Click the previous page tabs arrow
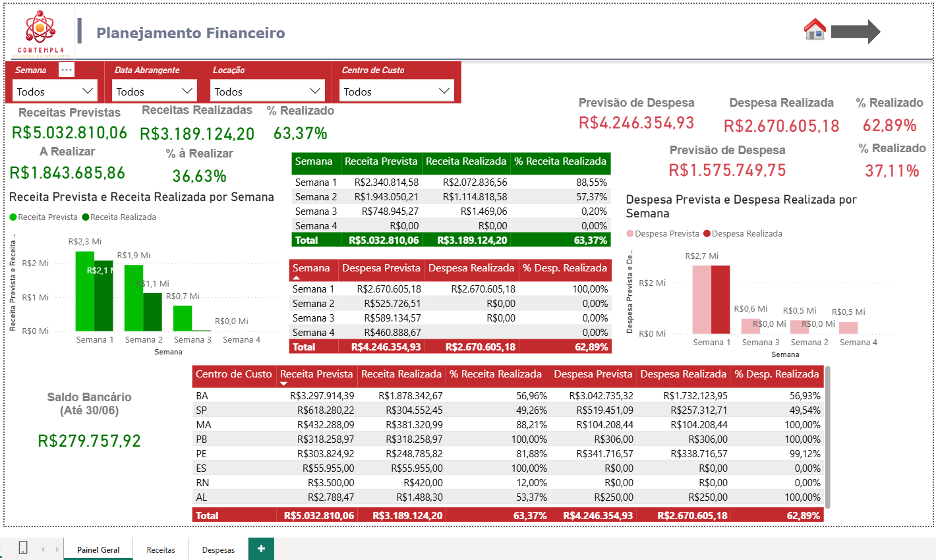Screen dimensions: 936x560 (x=43, y=549)
